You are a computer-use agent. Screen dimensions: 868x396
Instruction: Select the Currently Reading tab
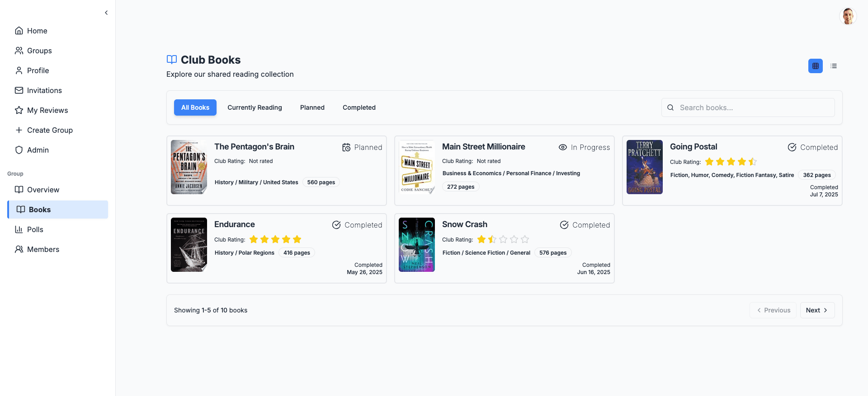255,107
